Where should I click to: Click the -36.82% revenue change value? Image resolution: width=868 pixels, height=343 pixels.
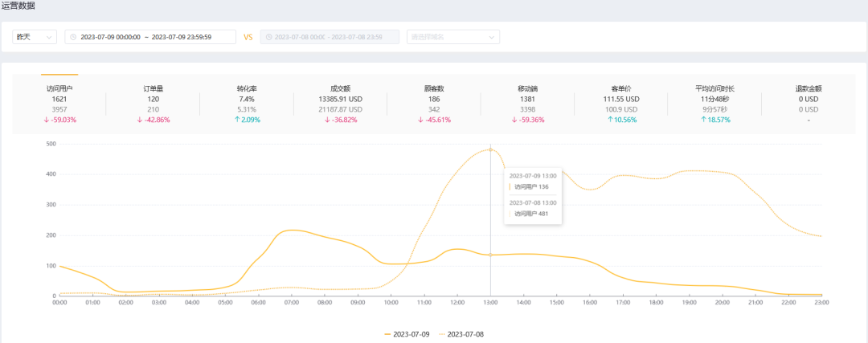tap(341, 120)
